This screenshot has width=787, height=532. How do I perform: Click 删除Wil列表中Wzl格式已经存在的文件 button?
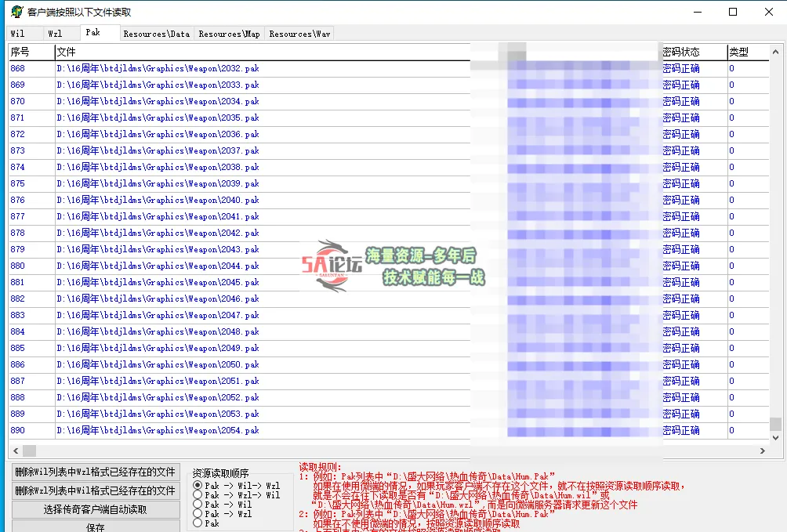coord(96,472)
